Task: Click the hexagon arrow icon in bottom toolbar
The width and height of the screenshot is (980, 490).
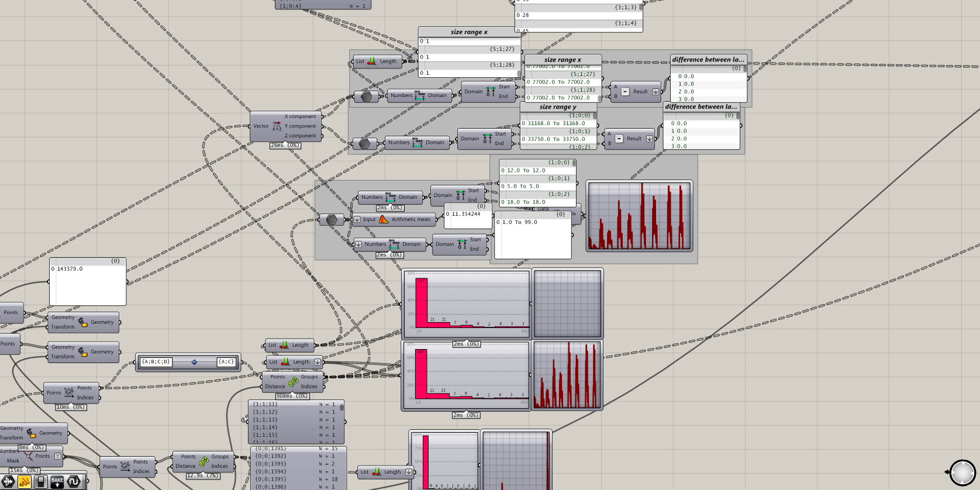Action: coord(8,482)
